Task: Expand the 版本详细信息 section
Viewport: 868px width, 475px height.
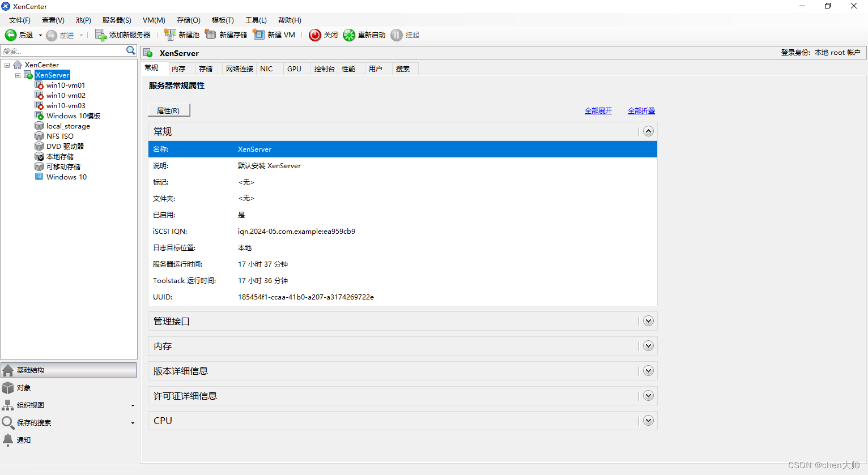Action: point(649,371)
